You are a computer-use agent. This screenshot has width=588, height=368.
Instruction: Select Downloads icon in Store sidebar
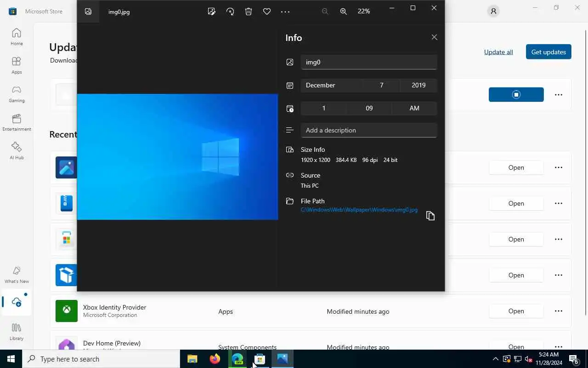point(17,302)
